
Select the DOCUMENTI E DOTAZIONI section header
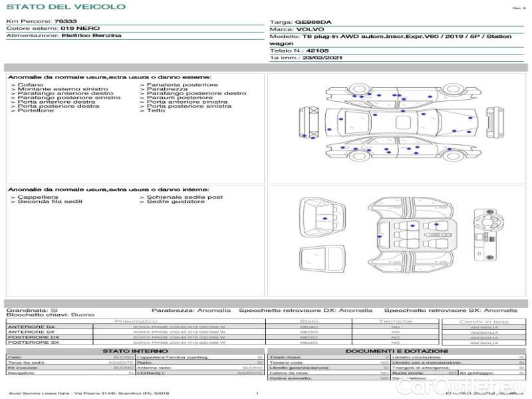396,350
